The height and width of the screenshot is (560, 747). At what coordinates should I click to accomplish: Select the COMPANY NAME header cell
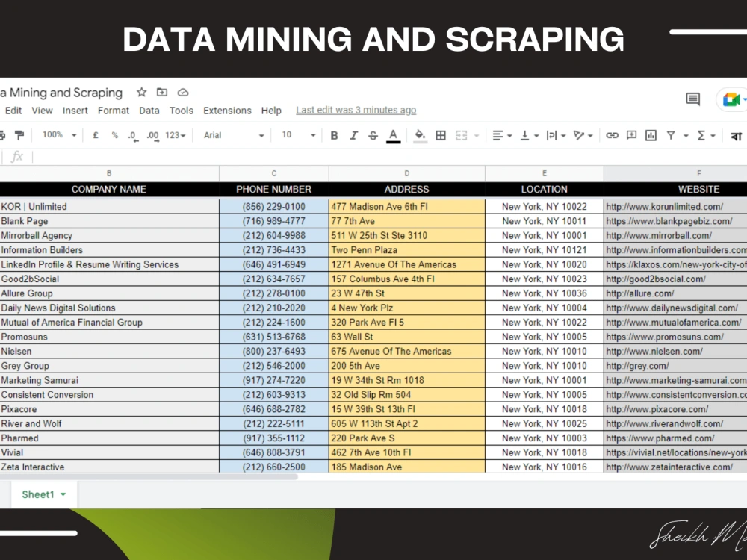click(x=109, y=189)
